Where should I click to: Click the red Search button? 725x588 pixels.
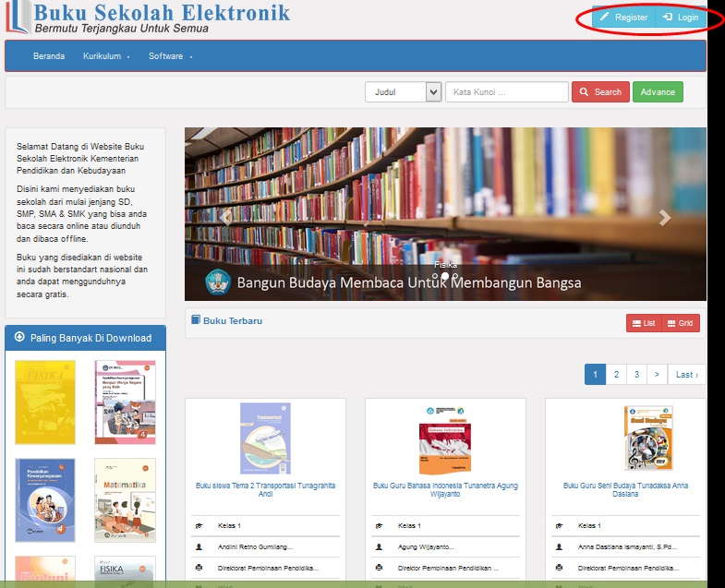pos(600,92)
